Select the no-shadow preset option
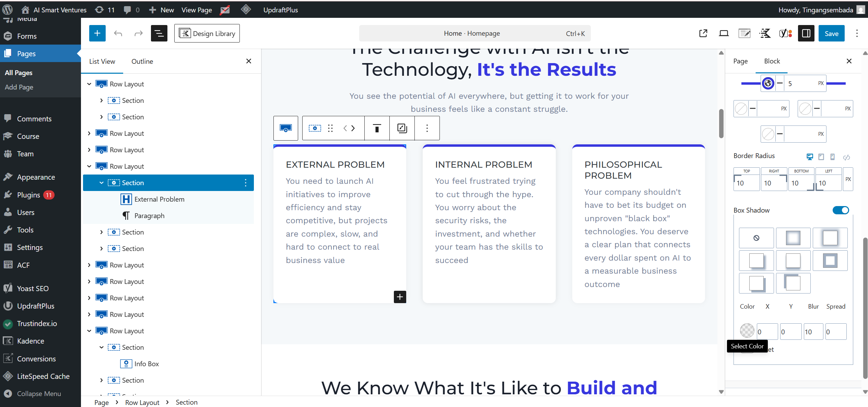Screen dimensions: 868x407 (756, 238)
